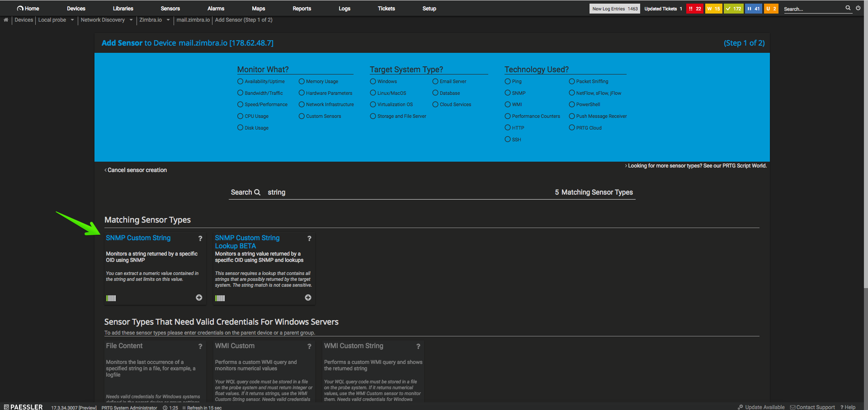Open the mail.zimbra.io breadcrumb link
This screenshot has width=868, height=410.
[x=193, y=20]
